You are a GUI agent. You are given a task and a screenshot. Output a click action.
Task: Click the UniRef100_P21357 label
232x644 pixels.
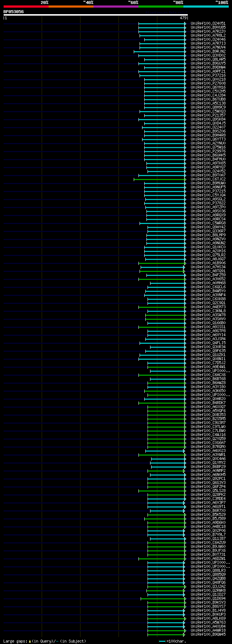[x=208, y=115]
